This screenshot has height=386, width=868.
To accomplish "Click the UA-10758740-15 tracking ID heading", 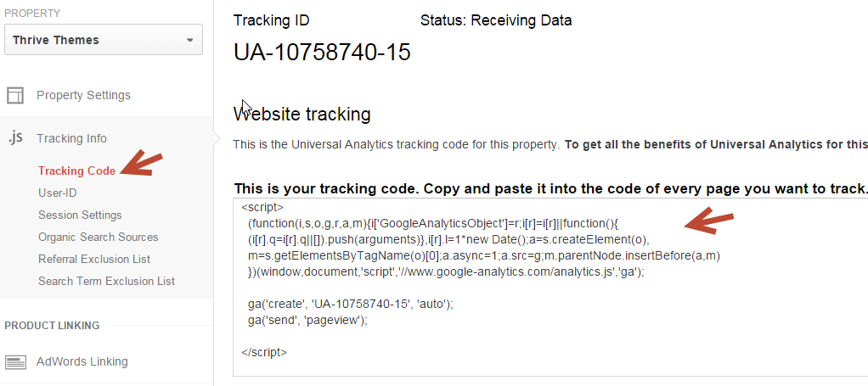I will pos(322,53).
